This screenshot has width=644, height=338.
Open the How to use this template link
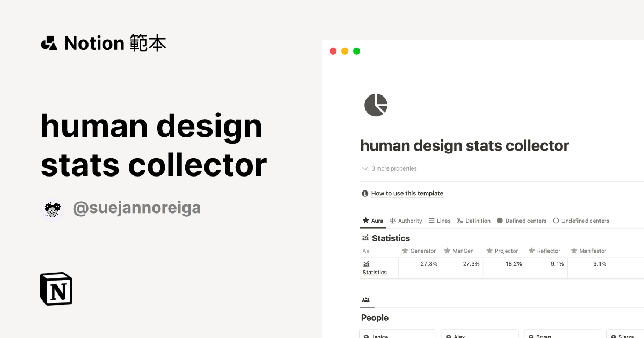coord(407,193)
